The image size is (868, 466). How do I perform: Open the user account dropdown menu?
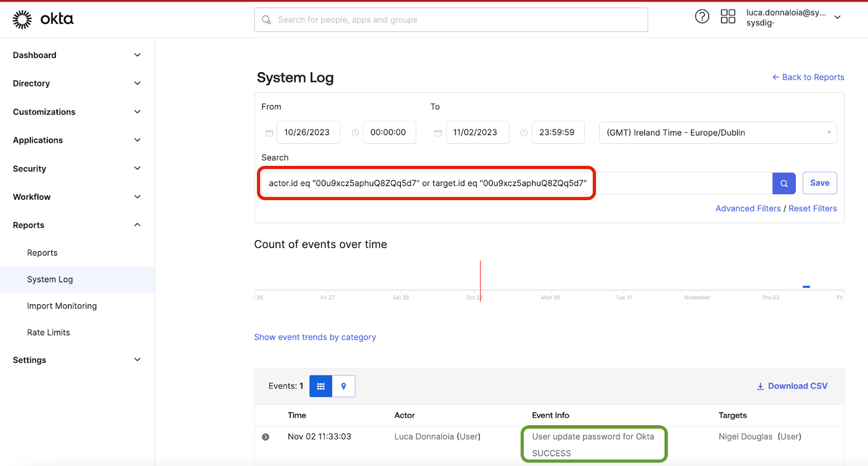point(837,17)
